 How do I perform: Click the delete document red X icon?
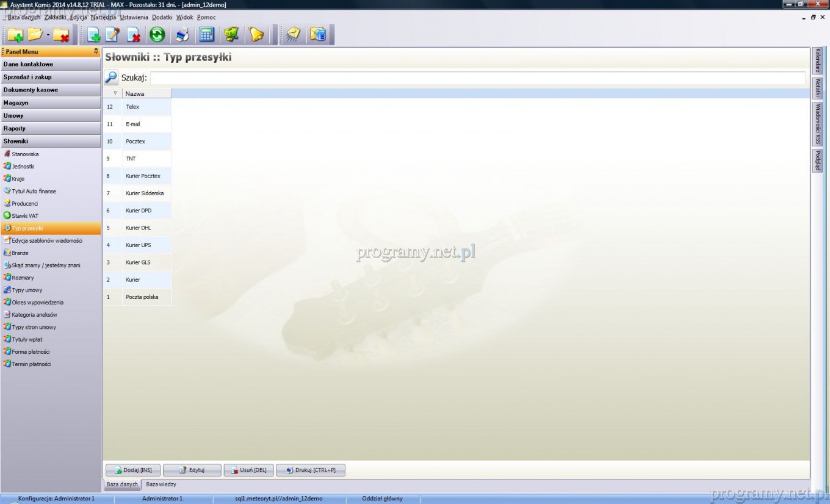pos(133,35)
